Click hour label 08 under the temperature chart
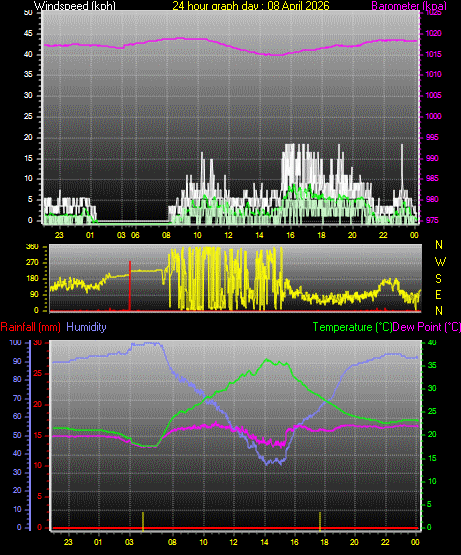 [x=172, y=542]
